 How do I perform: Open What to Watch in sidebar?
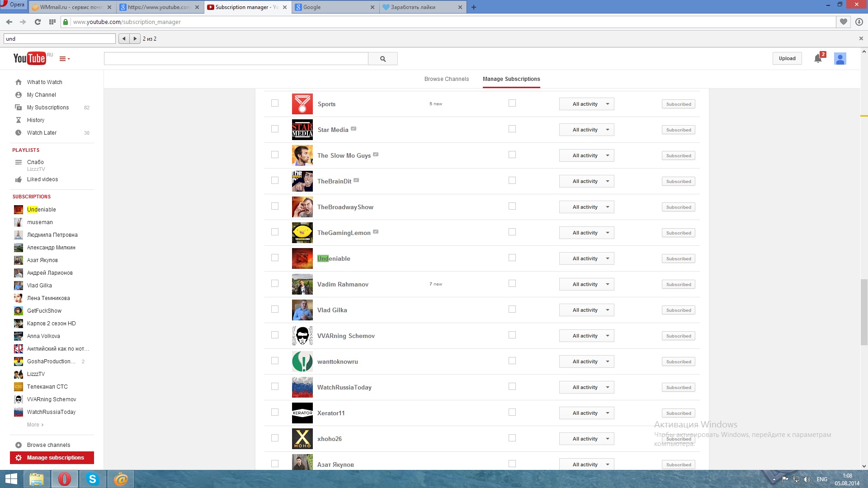coord(45,82)
